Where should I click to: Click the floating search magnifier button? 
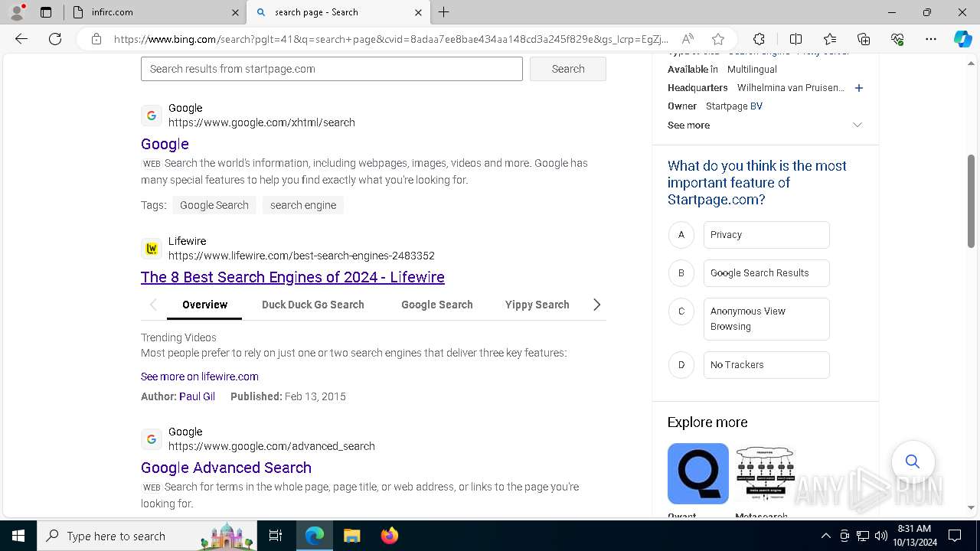click(x=913, y=461)
